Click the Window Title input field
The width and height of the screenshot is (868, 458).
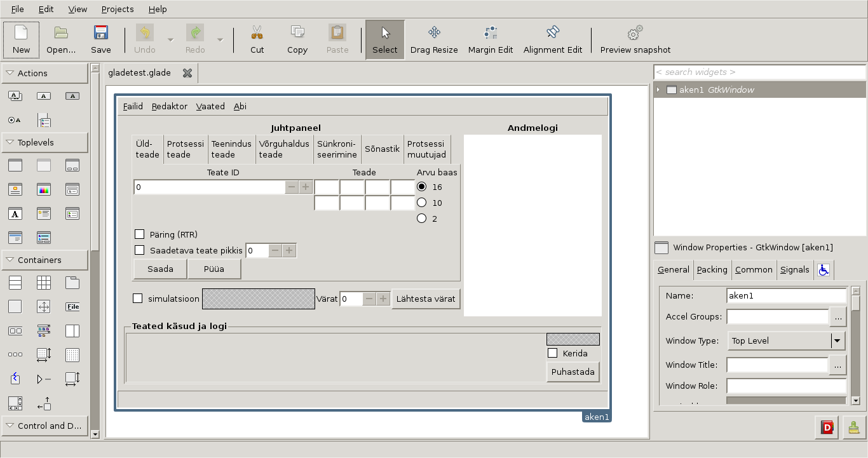click(777, 365)
